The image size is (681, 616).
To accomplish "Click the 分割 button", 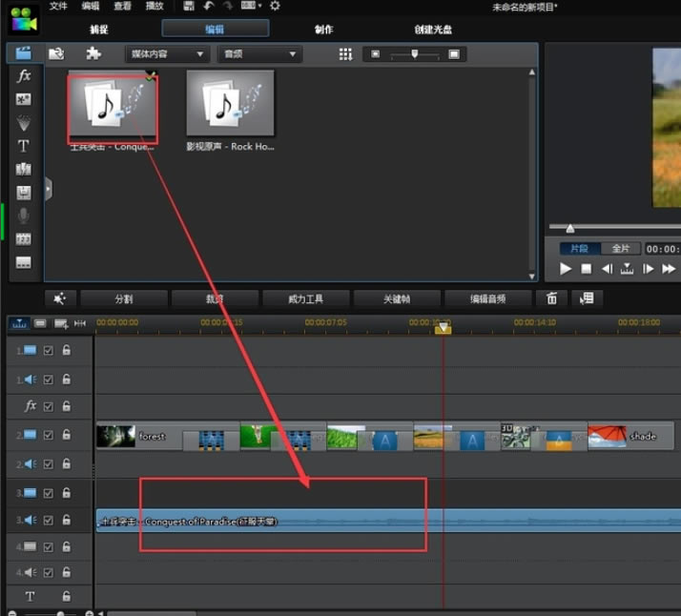I will coord(124,298).
